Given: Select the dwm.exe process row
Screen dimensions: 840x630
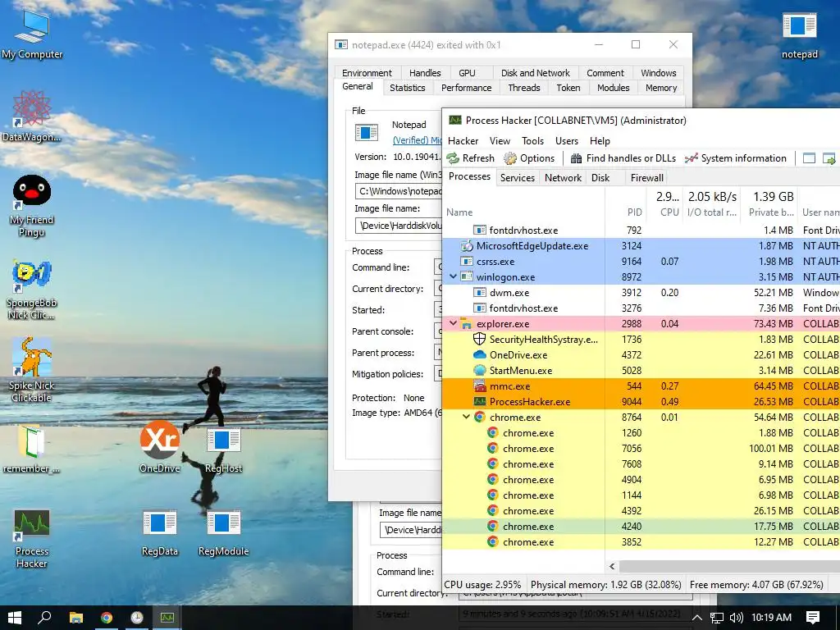Looking at the screenshot, I should pyautogui.click(x=641, y=293).
